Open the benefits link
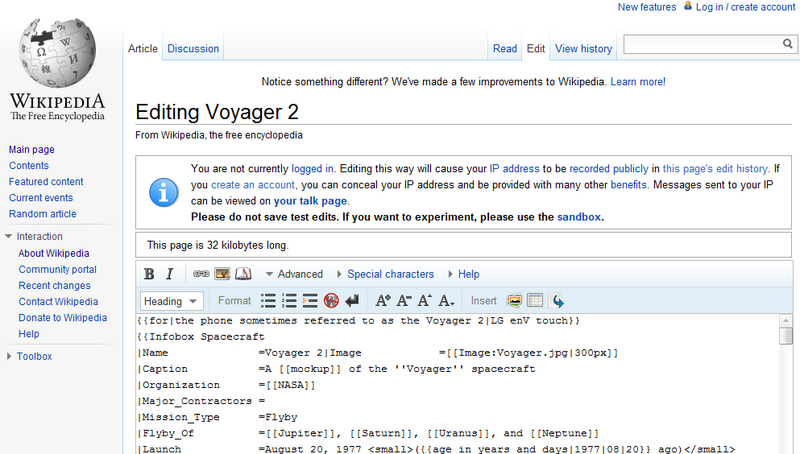Screen dimensions: 800x454 point(629,185)
